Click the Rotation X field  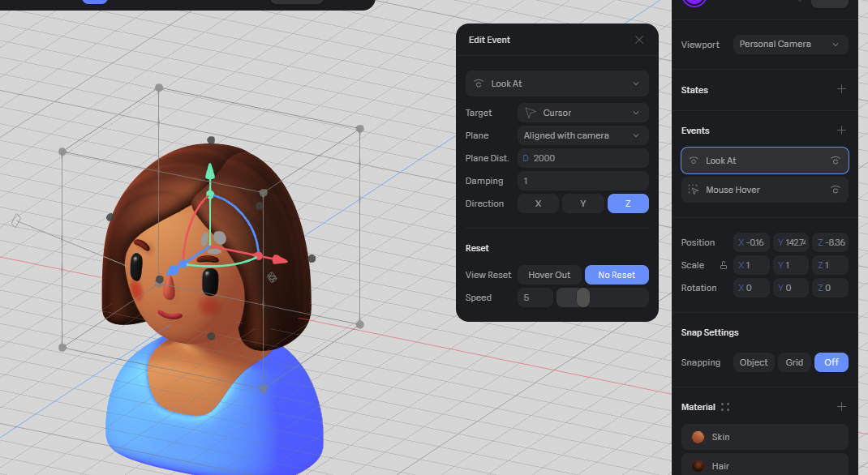(751, 288)
